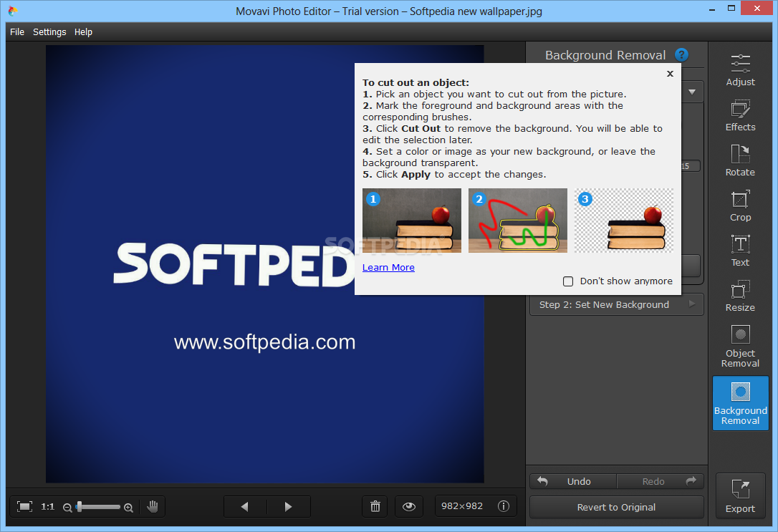The width and height of the screenshot is (778, 532).
Task: Click Revert to Original
Action: click(x=617, y=507)
